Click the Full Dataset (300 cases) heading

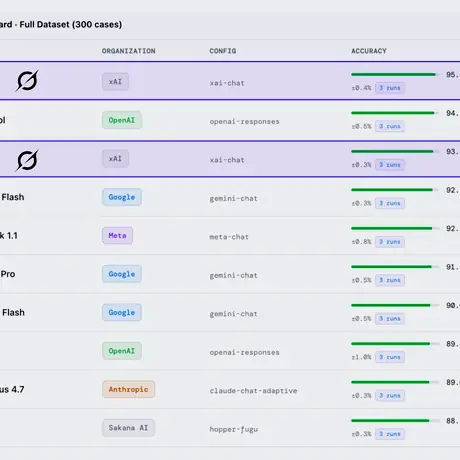click(71, 25)
